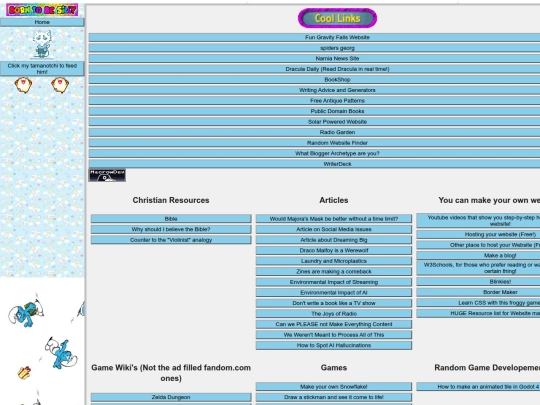
Task: Click the 'Click my tamanotchi to feed him!' box
Action: coord(42,69)
